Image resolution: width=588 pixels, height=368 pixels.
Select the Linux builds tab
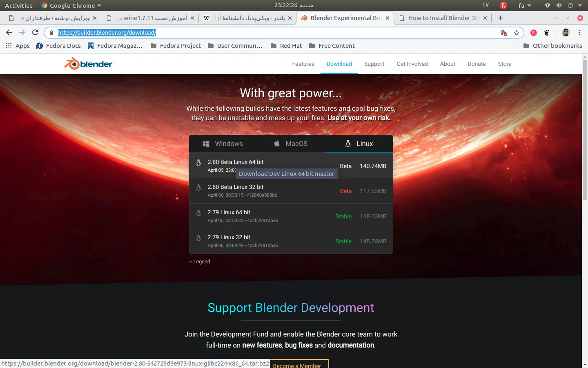point(359,144)
